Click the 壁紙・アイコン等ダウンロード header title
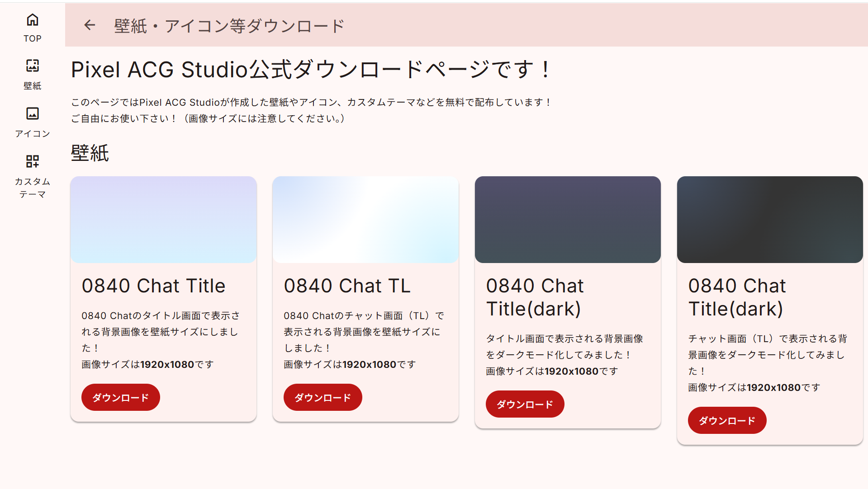 (x=230, y=26)
